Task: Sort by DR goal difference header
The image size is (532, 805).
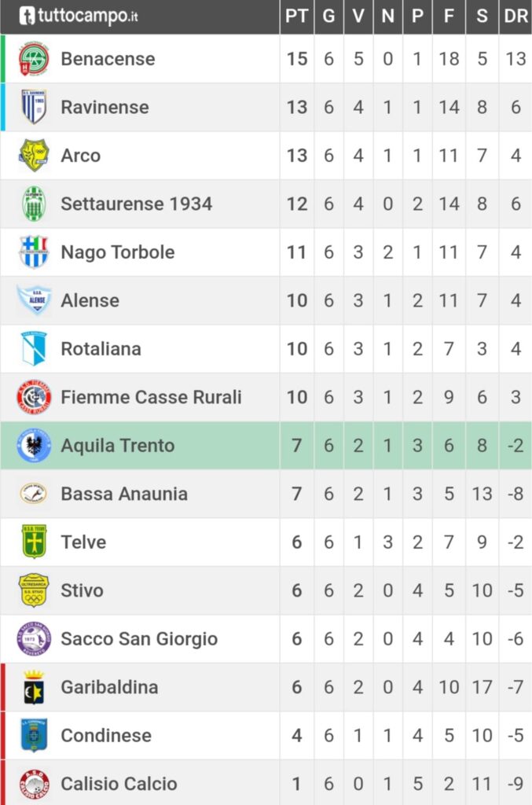Action: (x=515, y=17)
